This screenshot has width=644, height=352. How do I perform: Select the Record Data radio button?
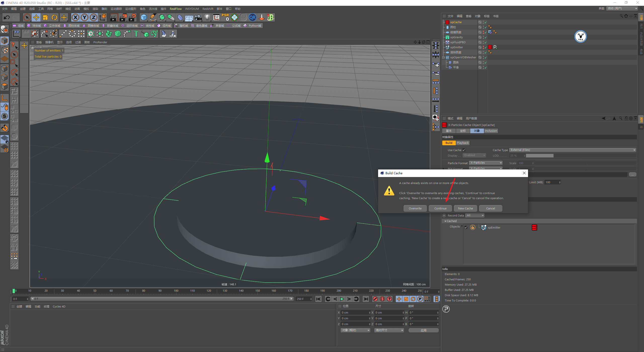click(444, 215)
